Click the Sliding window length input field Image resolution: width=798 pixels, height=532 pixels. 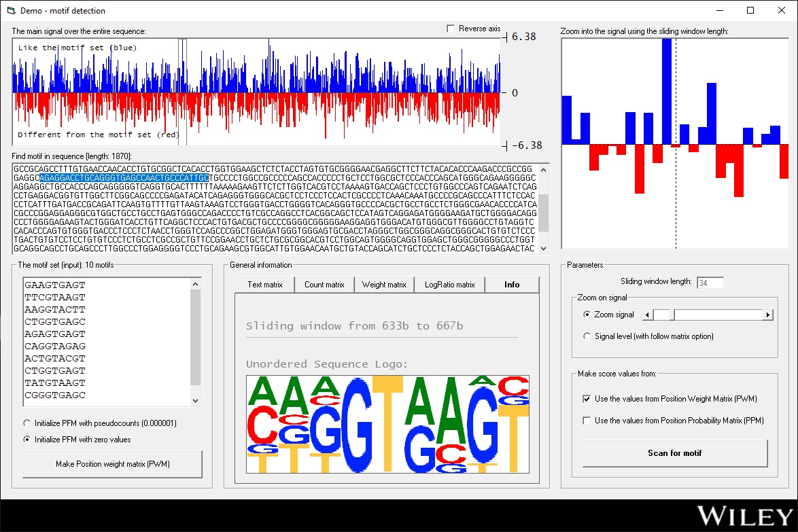(710, 282)
